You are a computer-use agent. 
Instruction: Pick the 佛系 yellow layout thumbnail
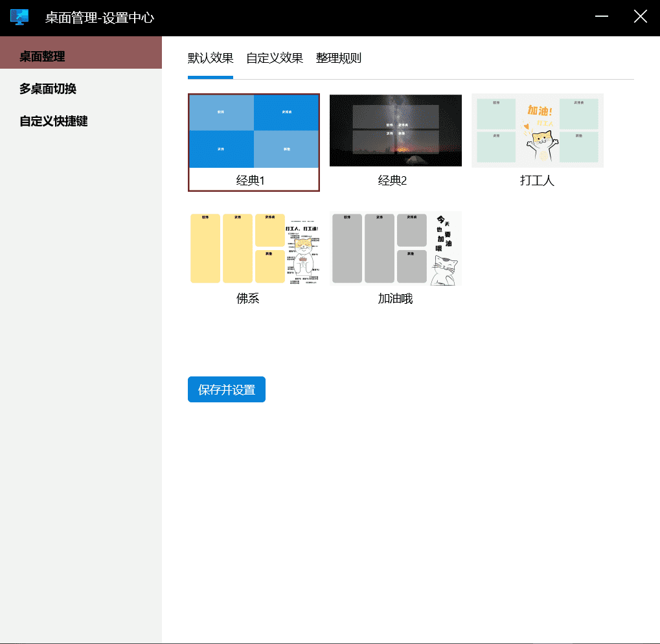[x=254, y=249]
